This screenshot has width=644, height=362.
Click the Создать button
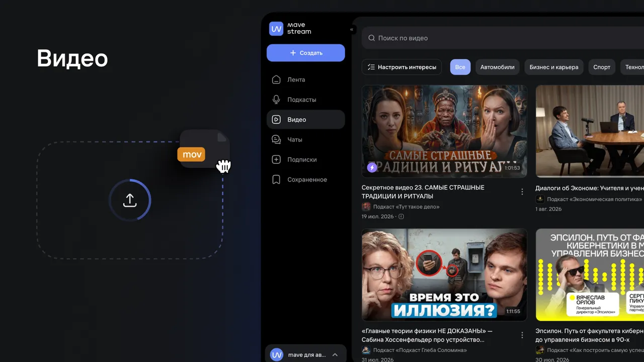pos(306,53)
